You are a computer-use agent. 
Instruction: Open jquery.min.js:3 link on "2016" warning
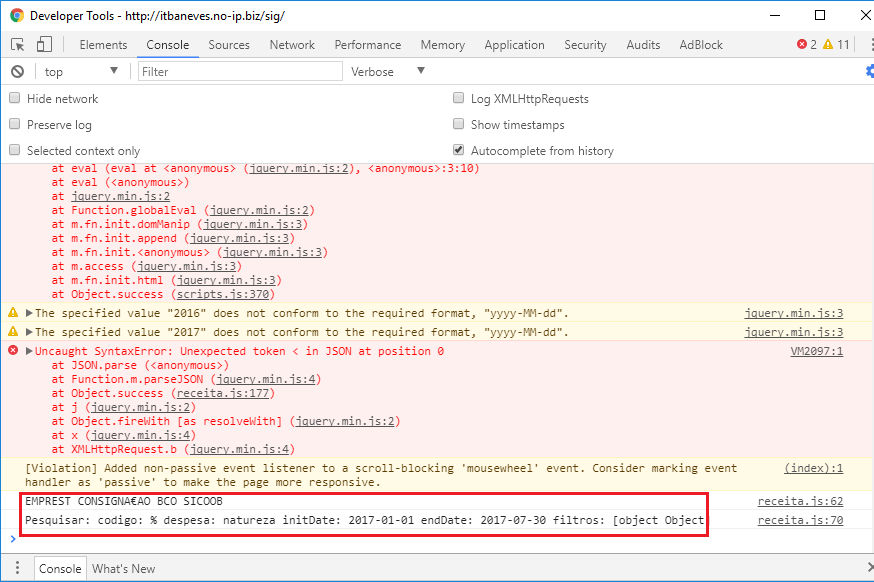(x=794, y=313)
